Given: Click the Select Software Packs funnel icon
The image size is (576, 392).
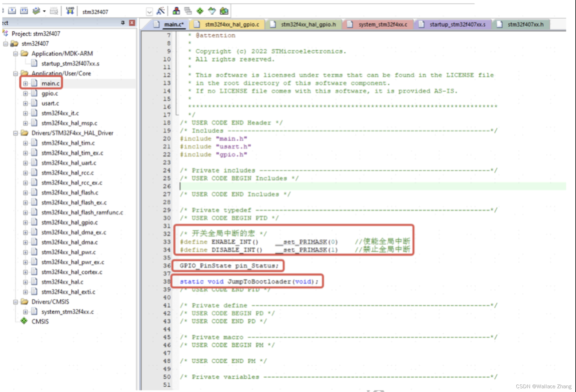Looking at the screenshot, I should click(x=211, y=11).
